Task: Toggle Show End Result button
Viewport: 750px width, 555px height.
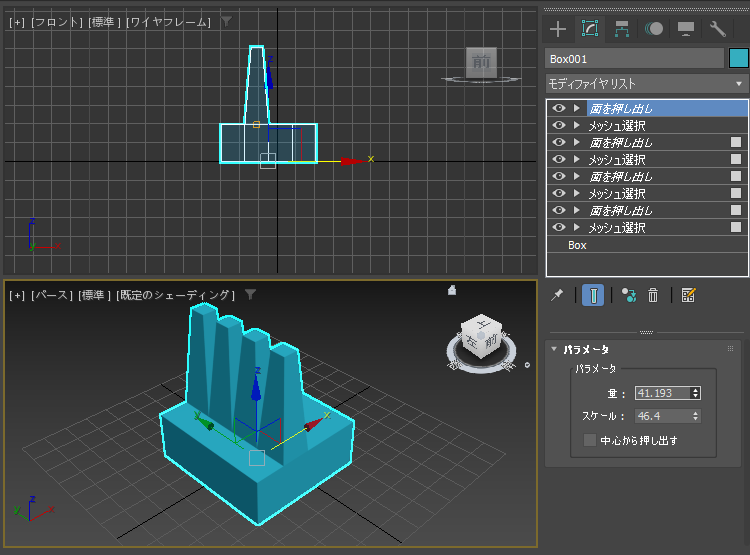Action: 593,295
